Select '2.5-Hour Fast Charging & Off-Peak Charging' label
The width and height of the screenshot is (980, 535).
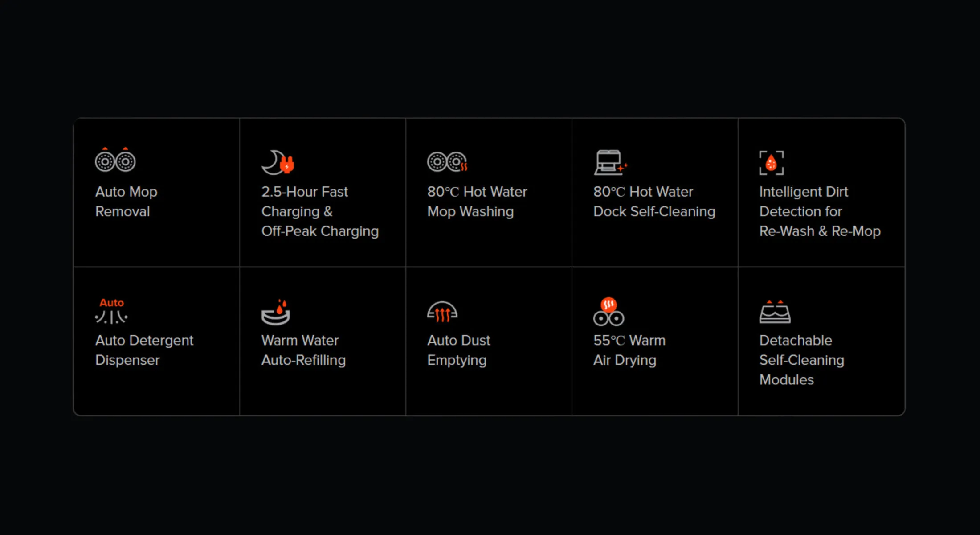pyautogui.click(x=320, y=211)
